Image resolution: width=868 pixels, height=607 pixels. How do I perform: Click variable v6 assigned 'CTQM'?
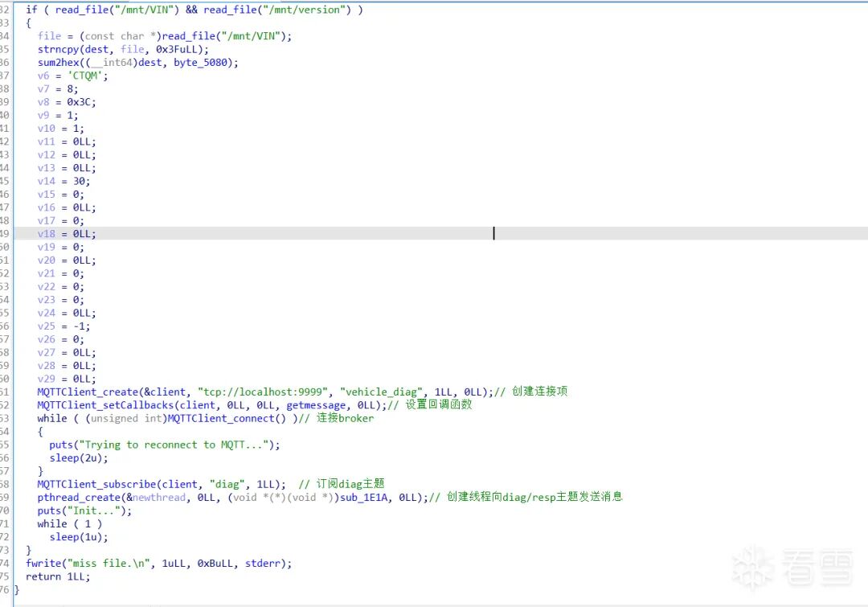[43, 76]
